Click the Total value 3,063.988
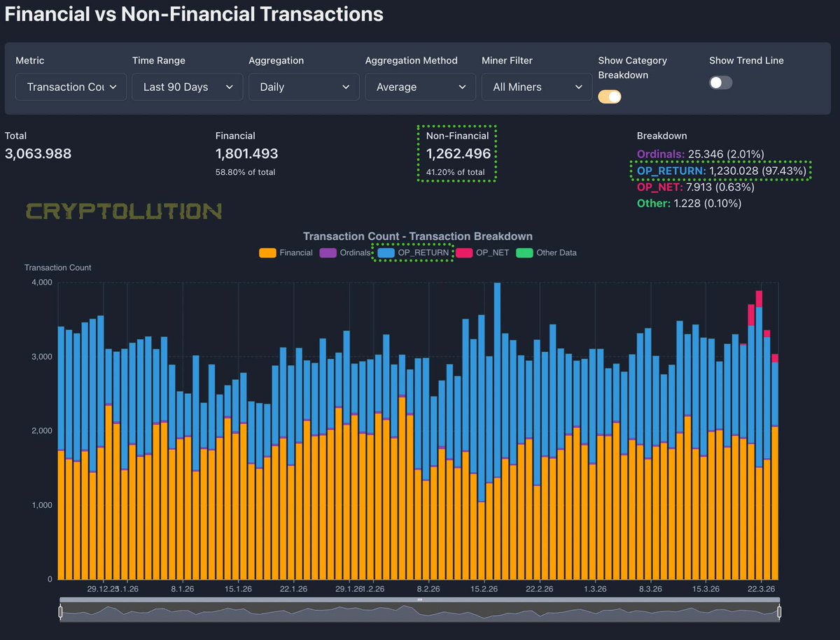The image size is (840, 640). [x=38, y=154]
